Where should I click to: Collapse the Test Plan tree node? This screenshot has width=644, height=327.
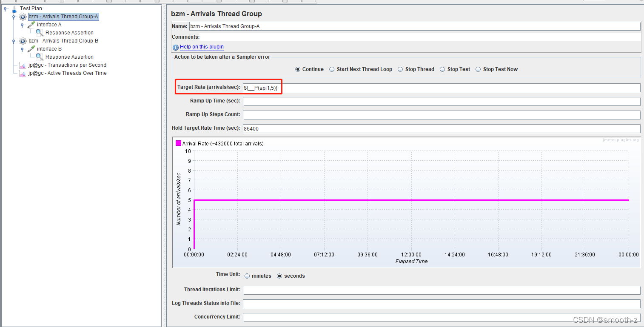tap(5, 9)
